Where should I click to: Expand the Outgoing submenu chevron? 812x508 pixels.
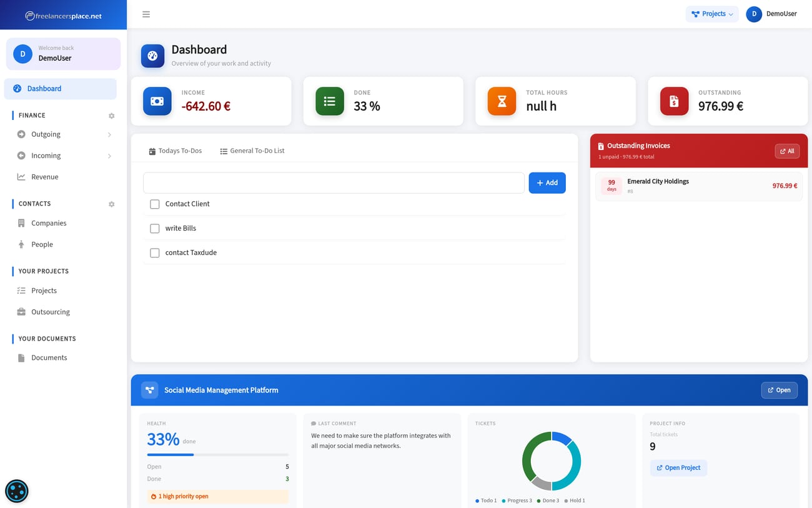109,135
